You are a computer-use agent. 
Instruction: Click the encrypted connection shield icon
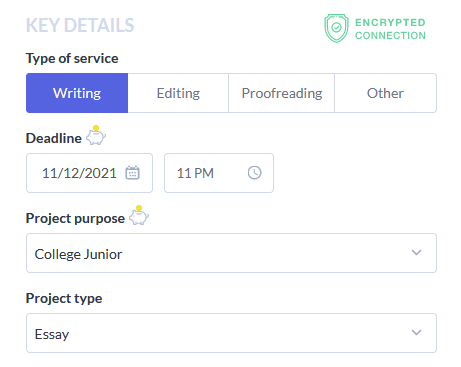[336, 28]
